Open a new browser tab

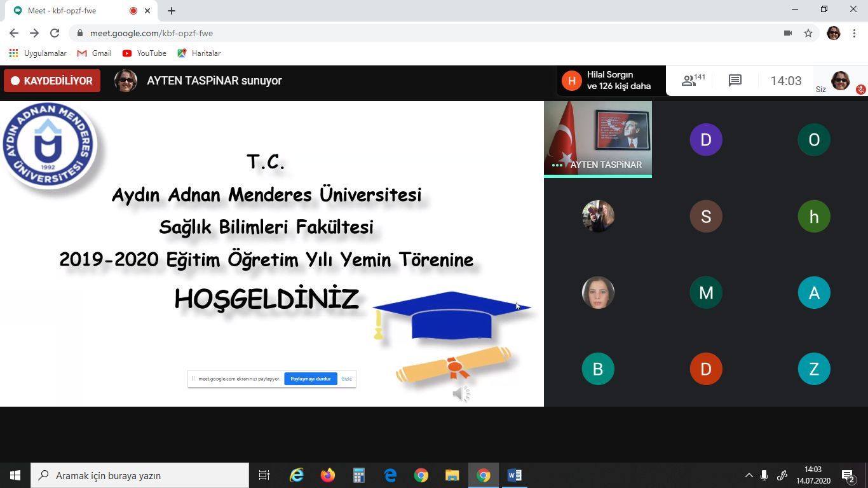pos(172,11)
